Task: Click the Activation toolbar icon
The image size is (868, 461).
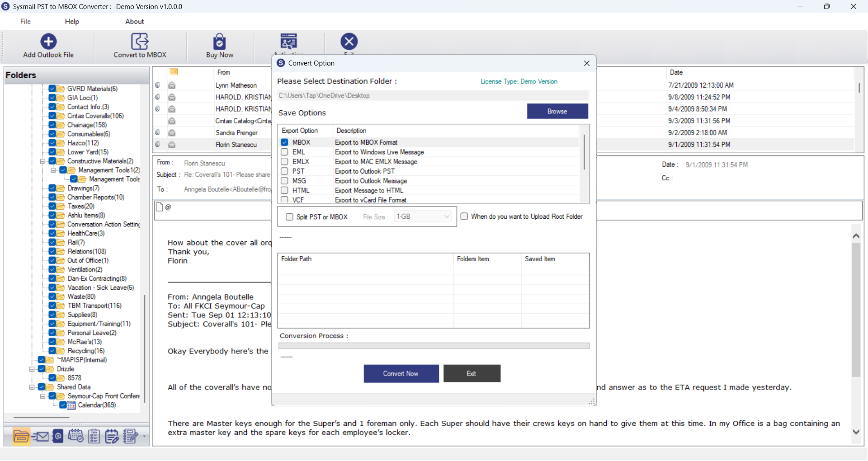Action: click(x=288, y=42)
